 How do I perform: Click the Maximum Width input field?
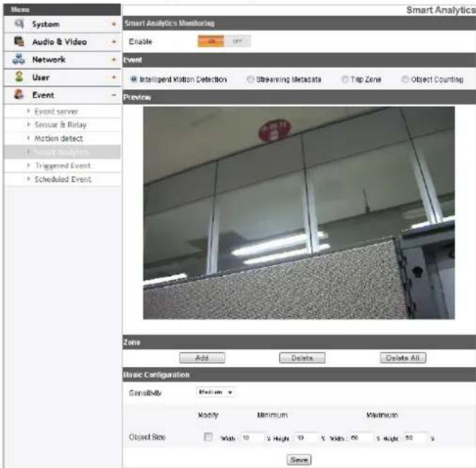pyautogui.click(x=361, y=438)
